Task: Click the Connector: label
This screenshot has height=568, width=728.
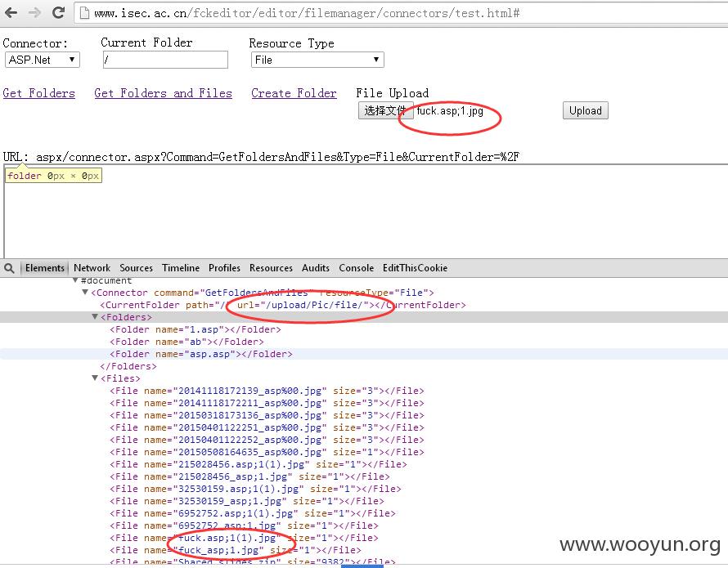Action: (x=35, y=43)
